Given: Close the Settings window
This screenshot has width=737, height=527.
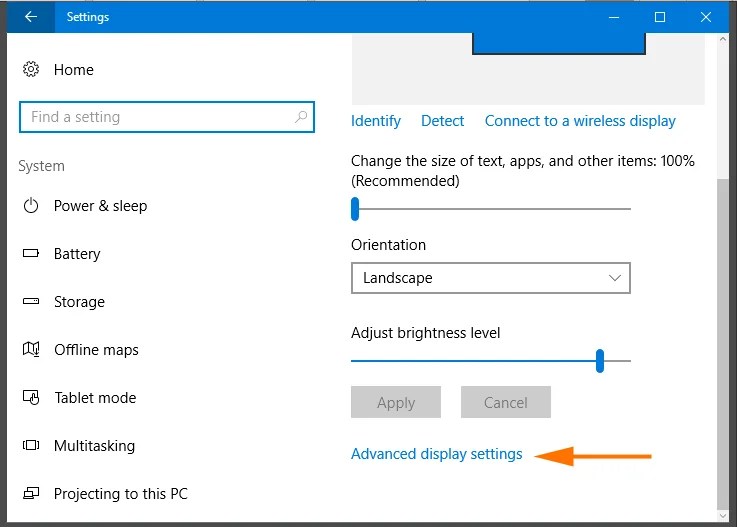Looking at the screenshot, I should 706,17.
